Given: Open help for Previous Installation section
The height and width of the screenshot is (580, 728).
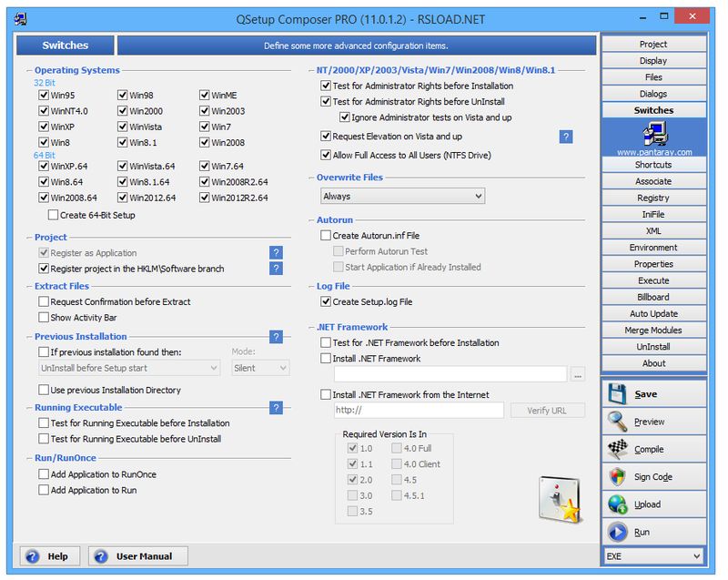Looking at the screenshot, I should click(x=276, y=337).
